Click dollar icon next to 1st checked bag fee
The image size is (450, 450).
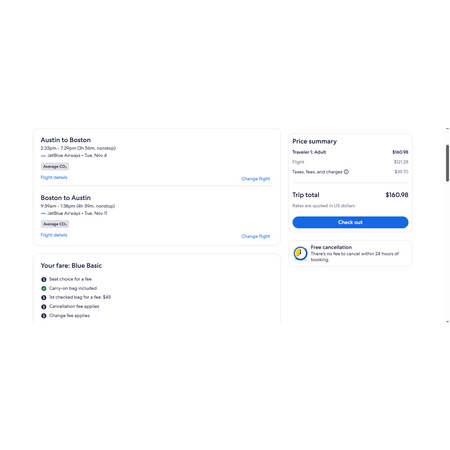pyautogui.click(x=44, y=297)
